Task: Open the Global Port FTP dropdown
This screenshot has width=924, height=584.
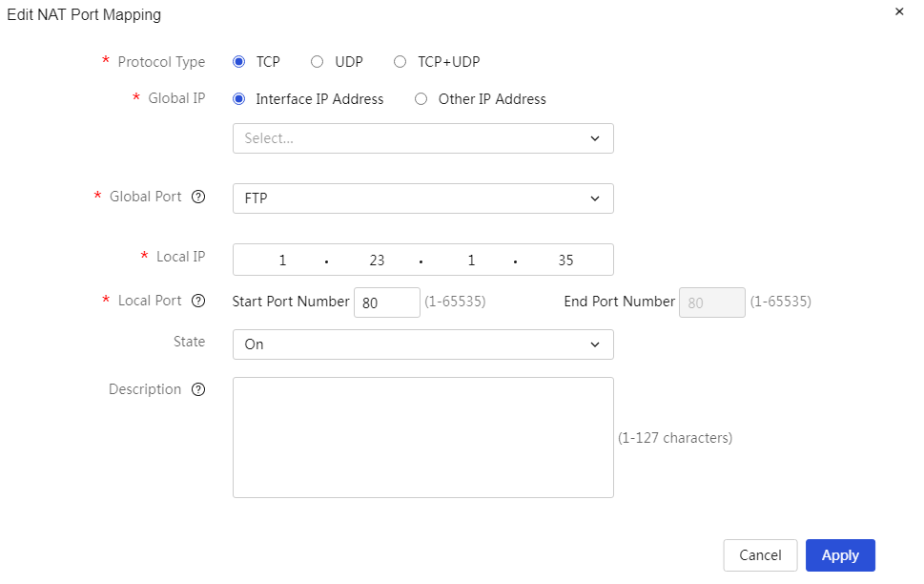Action: pos(423,198)
